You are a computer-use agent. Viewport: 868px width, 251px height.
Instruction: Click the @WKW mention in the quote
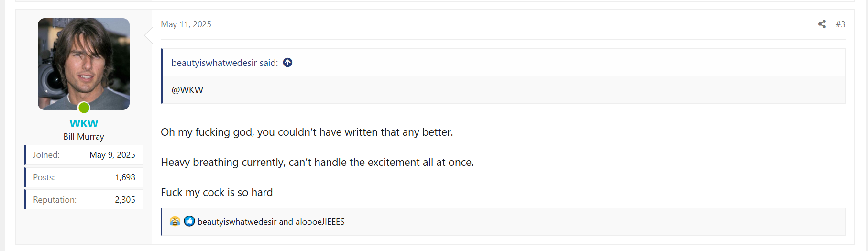tap(187, 90)
